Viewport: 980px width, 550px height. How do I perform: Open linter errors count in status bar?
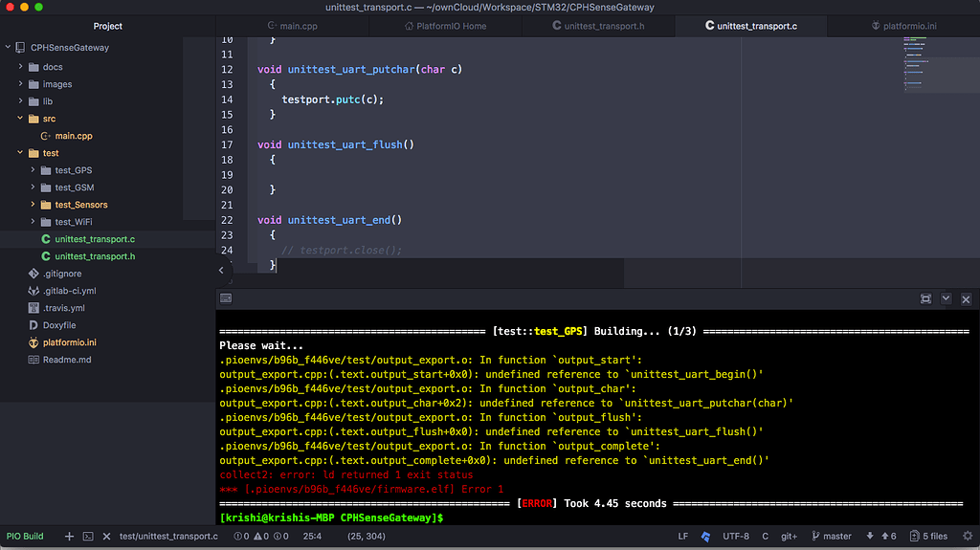pos(241,537)
